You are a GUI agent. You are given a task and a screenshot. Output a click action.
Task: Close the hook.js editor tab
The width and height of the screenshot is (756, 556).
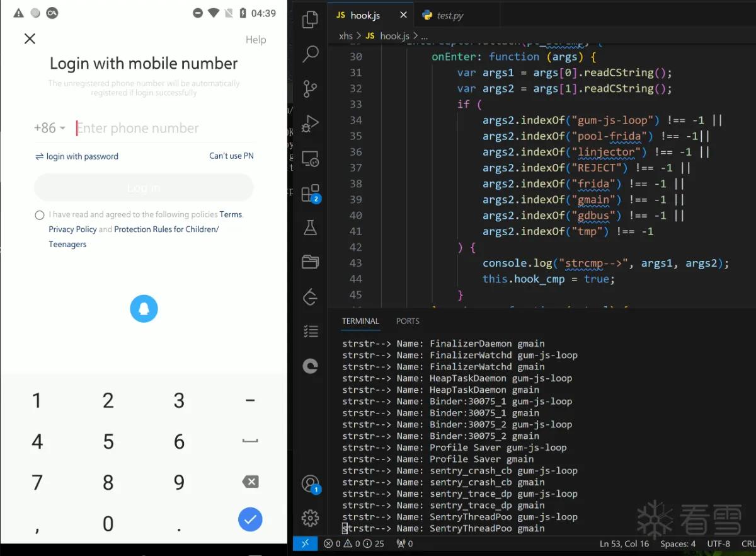pos(404,15)
